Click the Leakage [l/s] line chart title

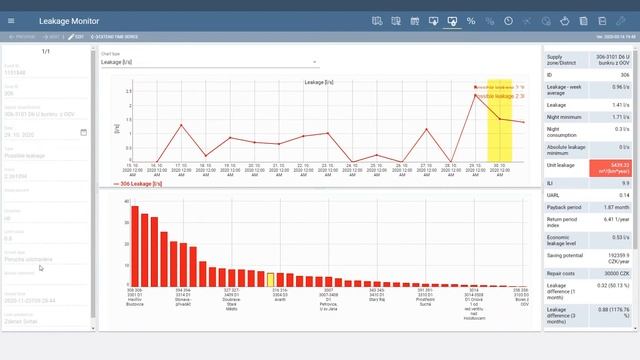click(x=319, y=82)
